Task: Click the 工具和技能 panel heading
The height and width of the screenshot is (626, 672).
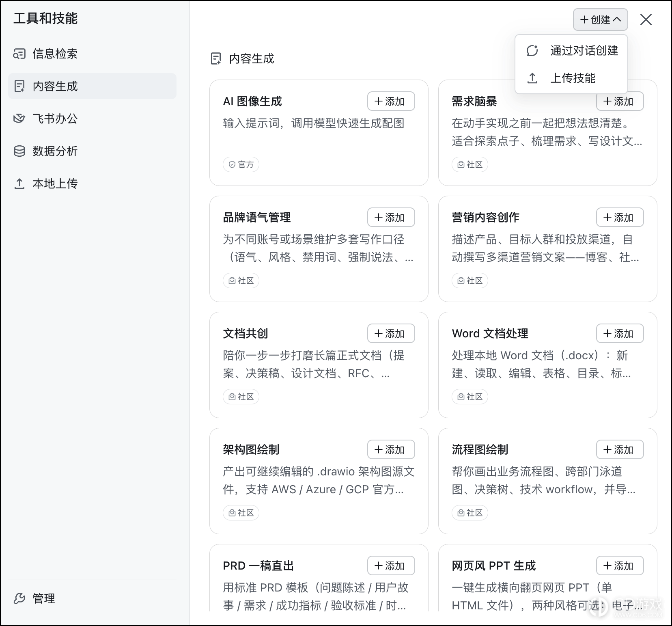Action: pos(45,18)
